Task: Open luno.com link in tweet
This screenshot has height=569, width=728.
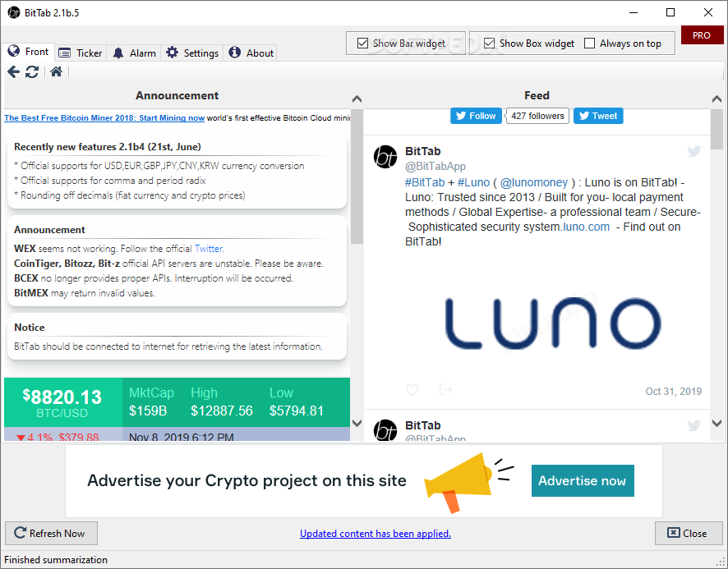Action: pos(586,227)
